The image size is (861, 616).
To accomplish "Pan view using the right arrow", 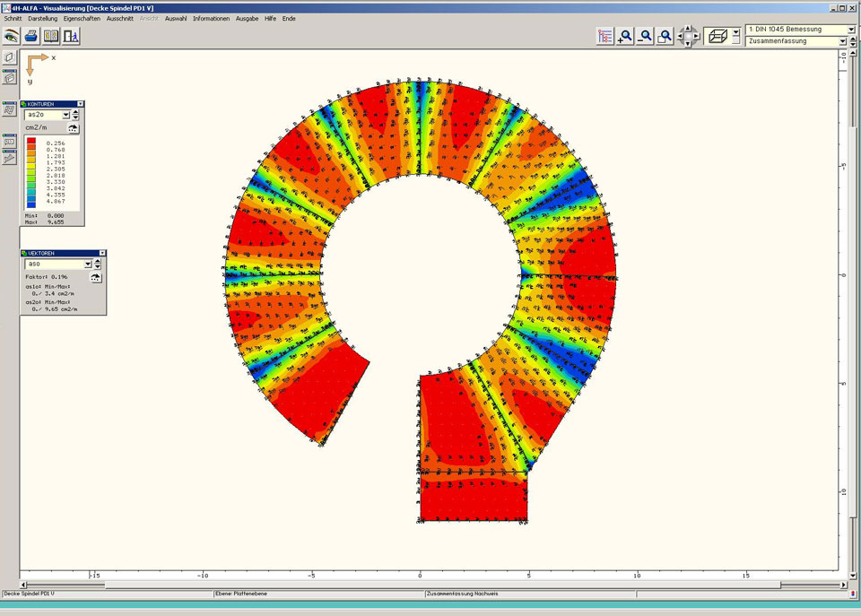I will click(x=697, y=36).
